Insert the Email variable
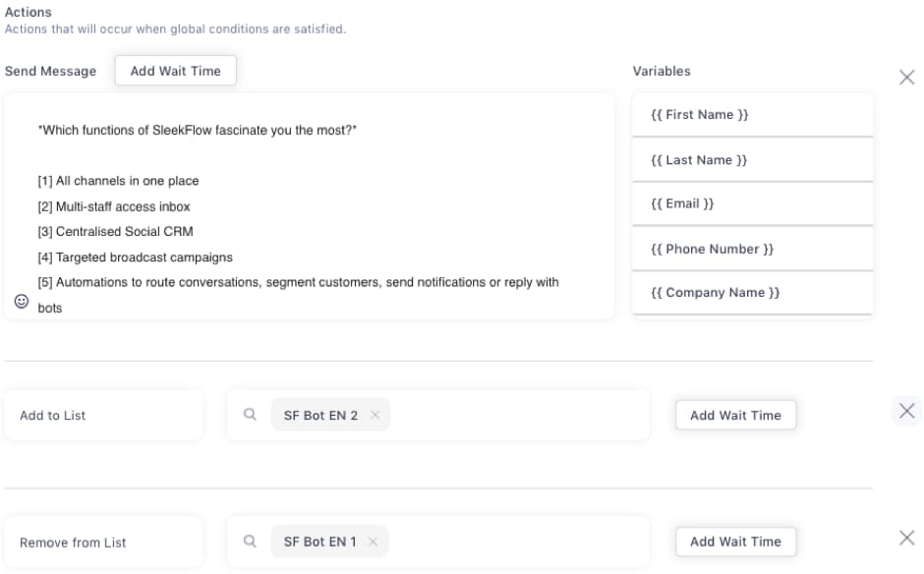 752,203
